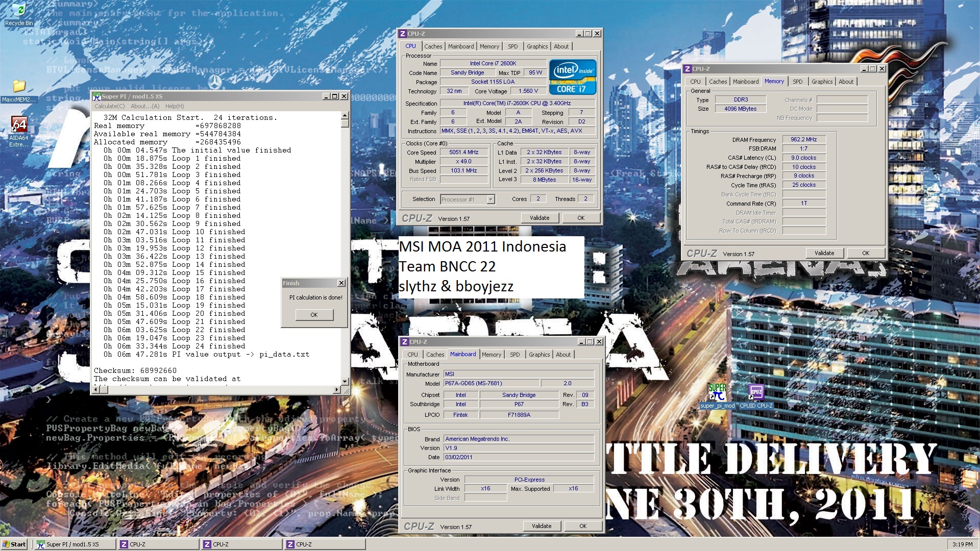Click Super PI title bar icon

pos(96,96)
